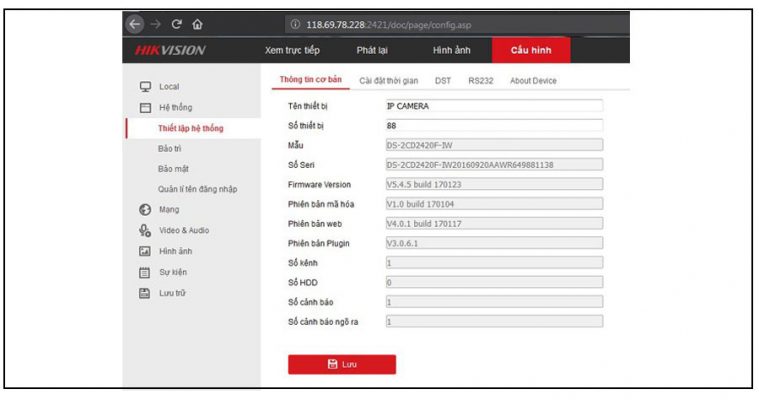Switch to the Cài đặt thời gian tab
Image resolution: width=759 pixels, height=400 pixels.
pos(391,81)
